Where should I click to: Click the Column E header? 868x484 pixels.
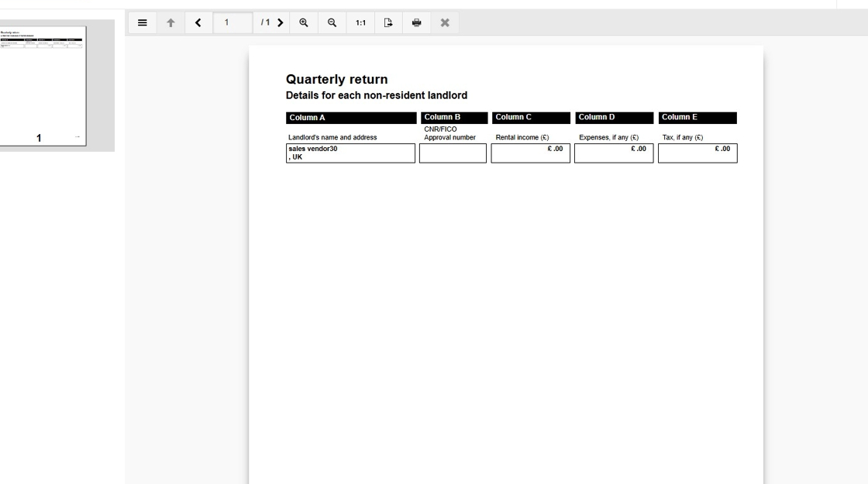coord(697,118)
